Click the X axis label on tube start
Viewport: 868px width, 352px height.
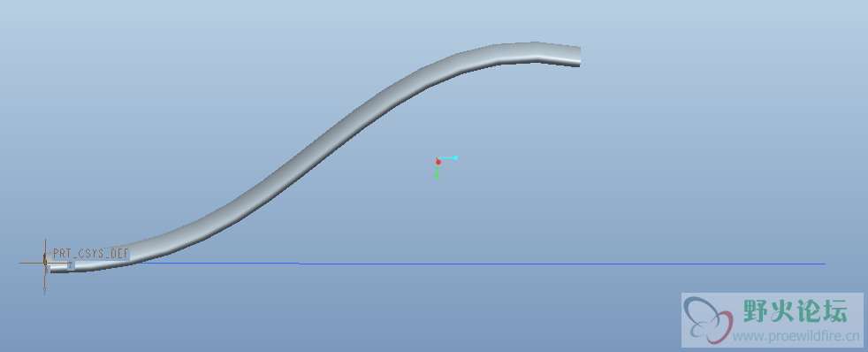[71, 265]
